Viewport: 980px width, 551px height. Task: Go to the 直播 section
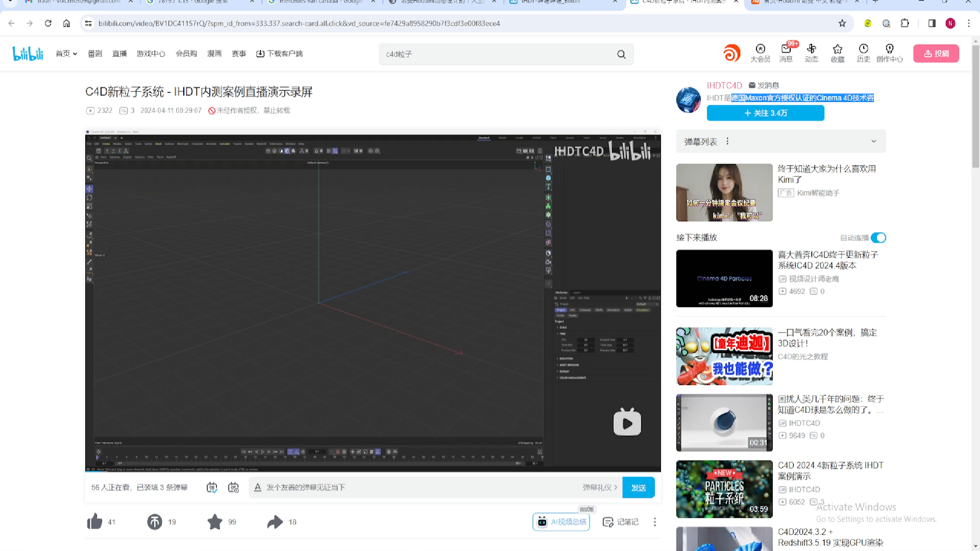point(119,54)
